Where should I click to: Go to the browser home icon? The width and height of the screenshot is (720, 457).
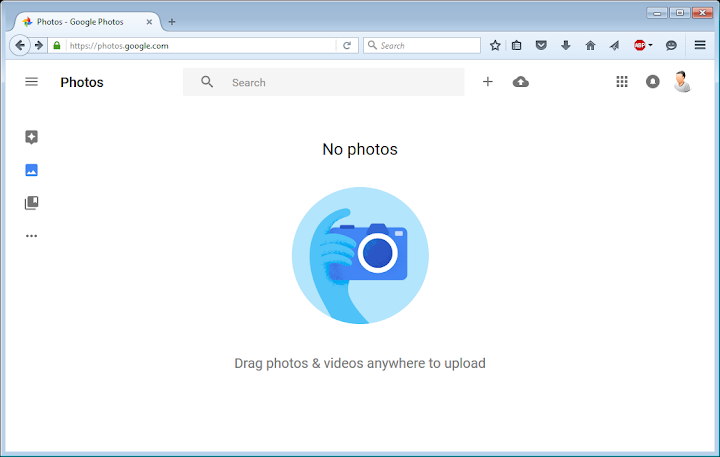coord(591,45)
